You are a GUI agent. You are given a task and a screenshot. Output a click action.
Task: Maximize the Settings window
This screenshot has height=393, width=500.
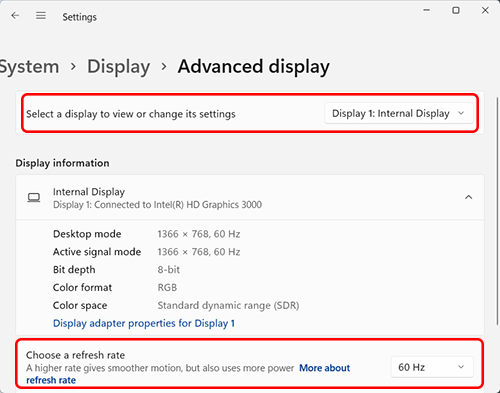(456, 10)
